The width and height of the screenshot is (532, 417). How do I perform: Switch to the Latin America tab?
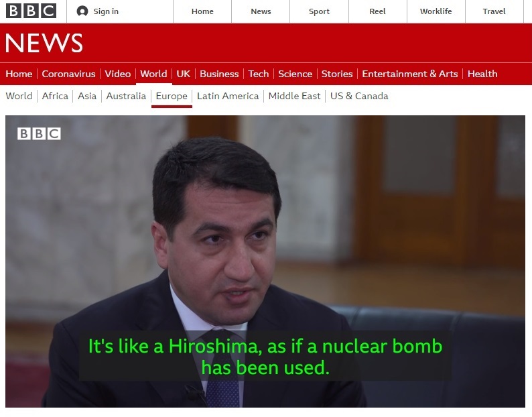[228, 96]
